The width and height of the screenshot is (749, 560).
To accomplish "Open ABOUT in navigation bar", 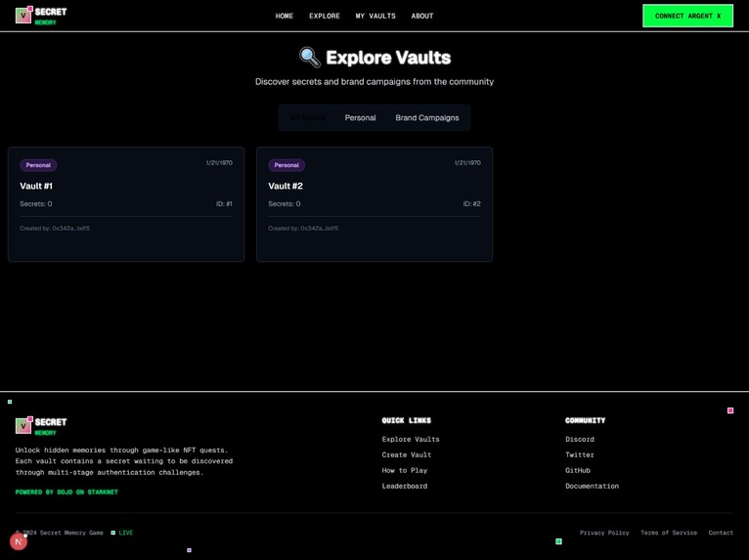I will tap(422, 16).
